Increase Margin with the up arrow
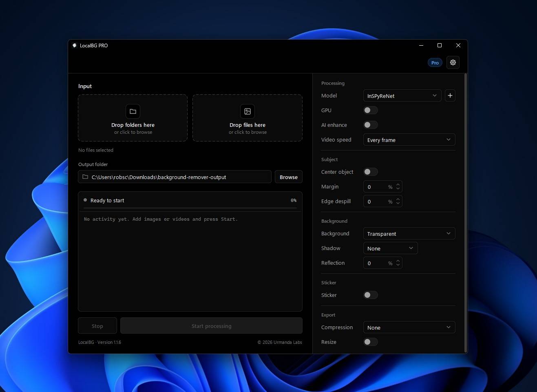The height and width of the screenshot is (392, 537). coord(398,184)
